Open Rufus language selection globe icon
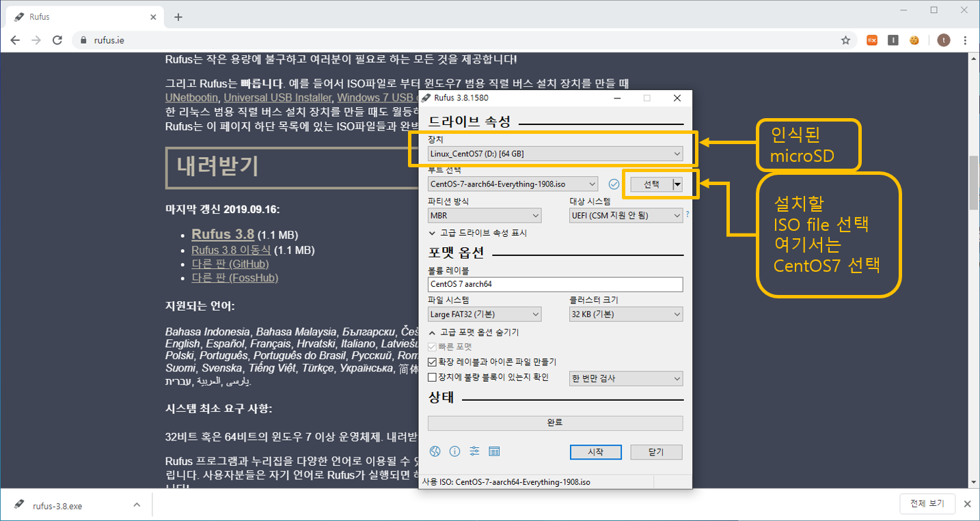The image size is (980, 521). (x=435, y=451)
